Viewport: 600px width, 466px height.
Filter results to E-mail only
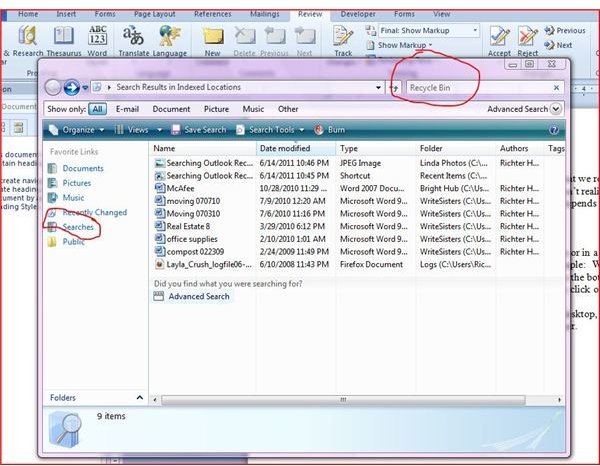tap(127, 109)
